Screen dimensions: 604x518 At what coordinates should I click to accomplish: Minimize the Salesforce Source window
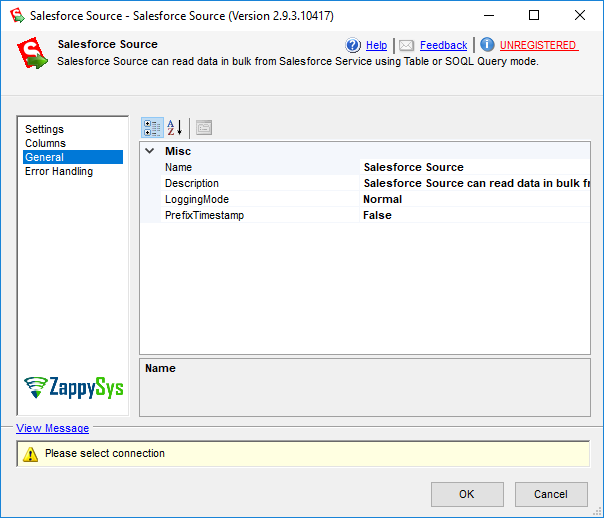pyautogui.click(x=489, y=15)
